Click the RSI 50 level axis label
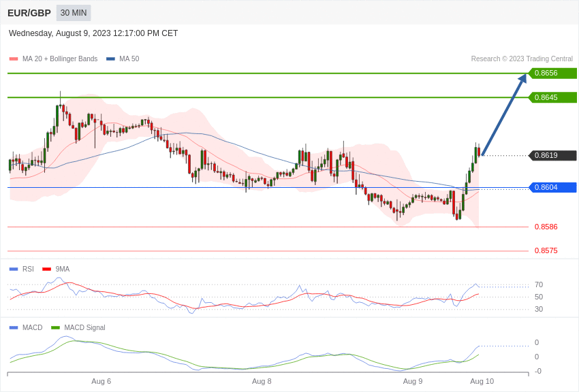Image resolution: width=579 pixels, height=392 pixels. tap(539, 297)
